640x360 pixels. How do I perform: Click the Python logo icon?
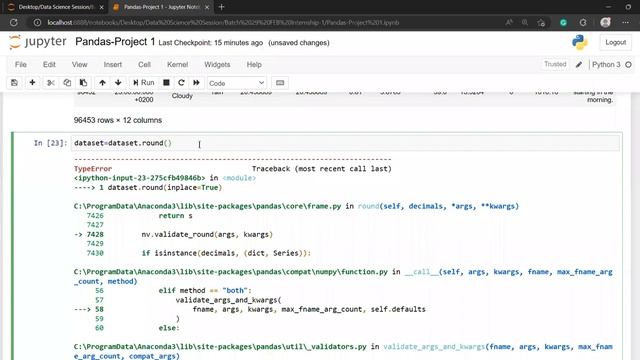(580, 42)
